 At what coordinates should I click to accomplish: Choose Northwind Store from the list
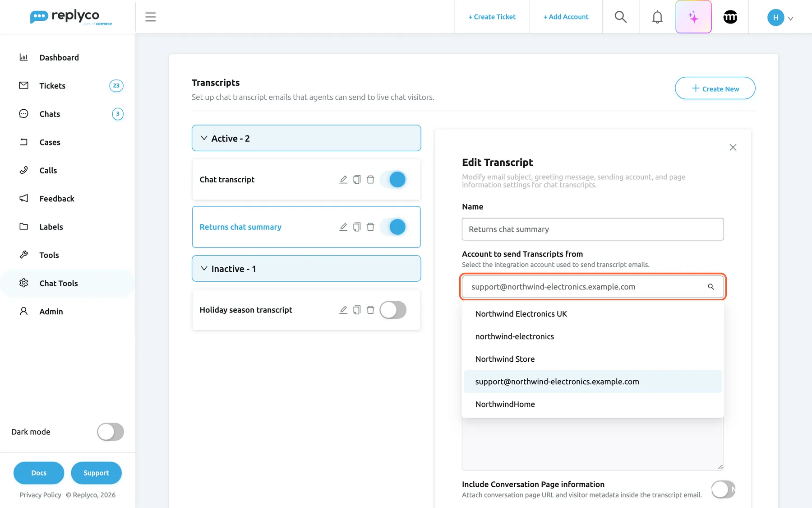pyautogui.click(x=593, y=359)
